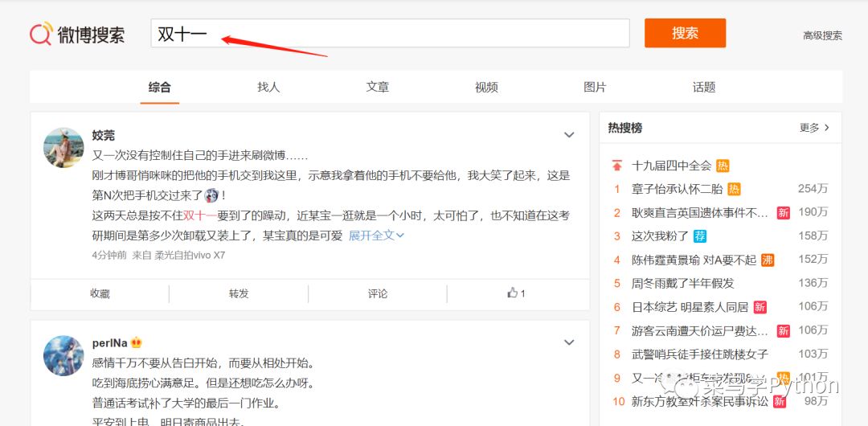Open hot topic 这次我粉了
The image size is (868, 426).
click(x=660, y=236)
